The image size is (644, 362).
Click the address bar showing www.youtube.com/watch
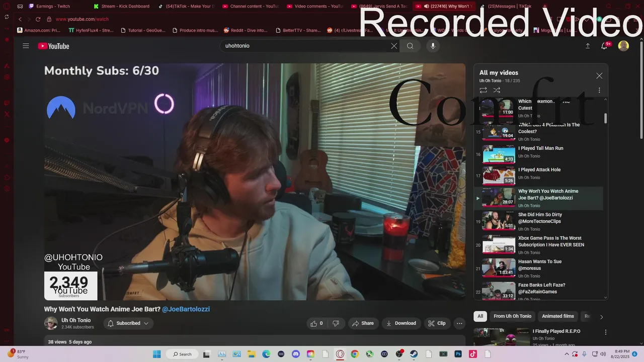(82, 19)
